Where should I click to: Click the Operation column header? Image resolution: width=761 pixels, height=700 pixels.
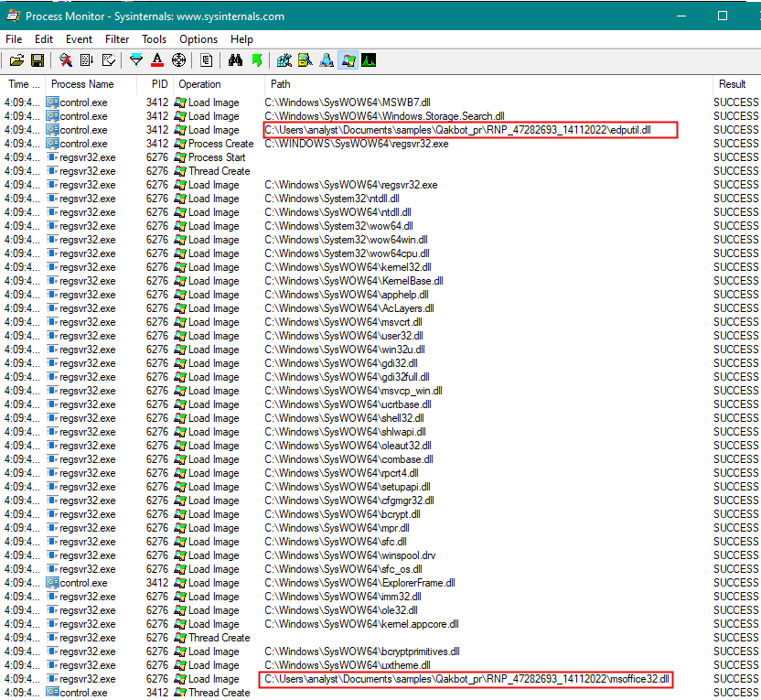pyautogui.click(x=219, y=84)
